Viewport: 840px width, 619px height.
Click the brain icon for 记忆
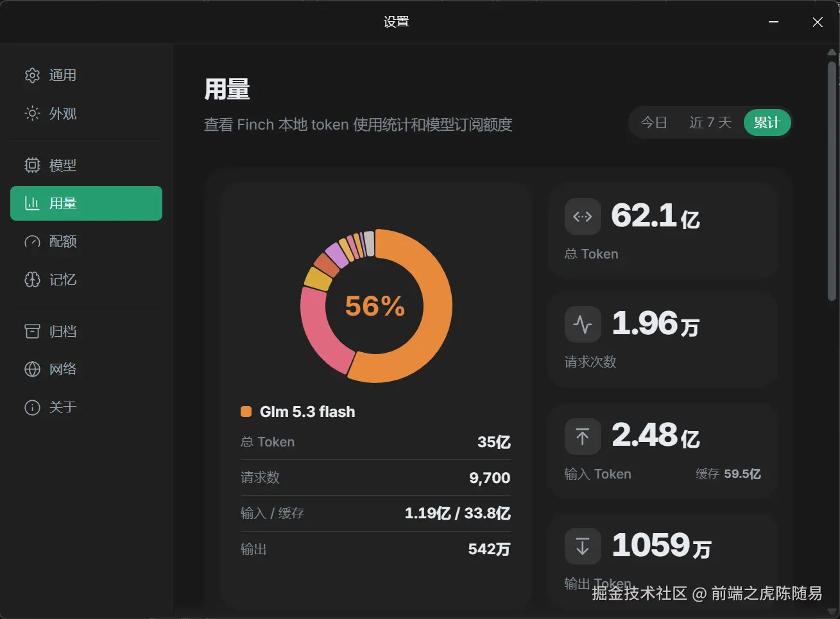(x=32, y=280)
